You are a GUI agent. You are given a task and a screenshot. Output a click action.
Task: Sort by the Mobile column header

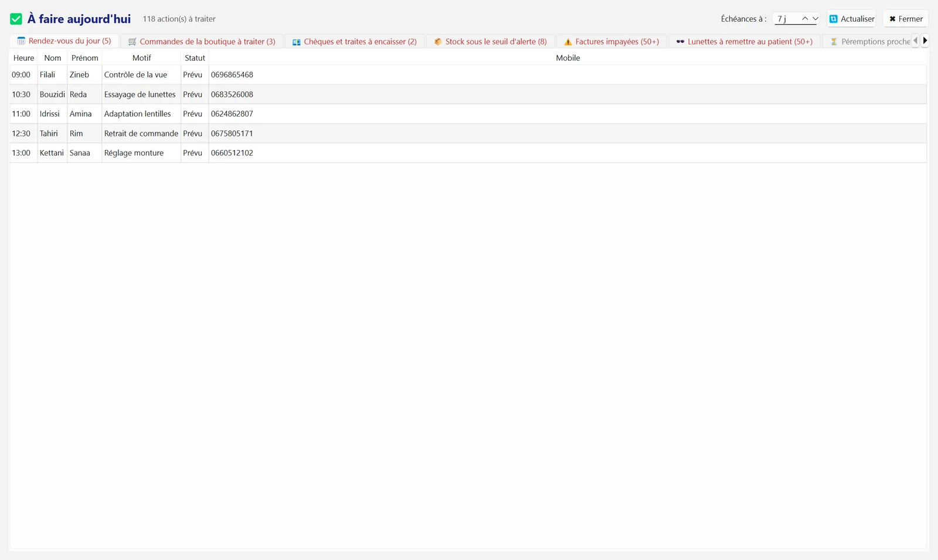567,58
